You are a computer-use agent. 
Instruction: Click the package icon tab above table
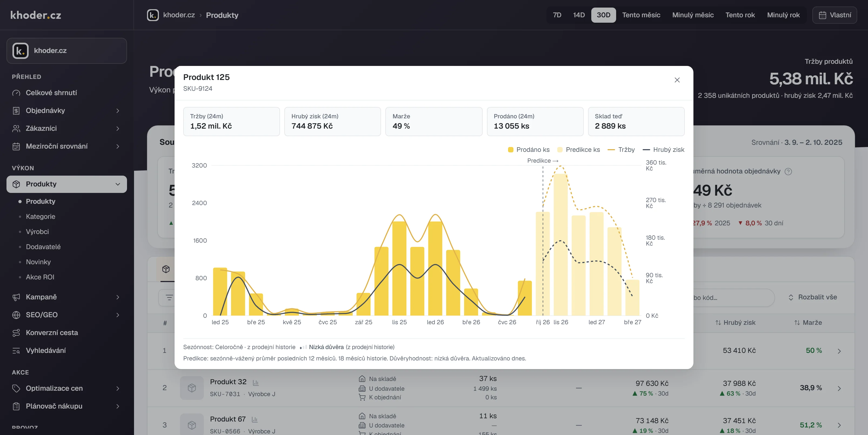[x=166, y=269]
